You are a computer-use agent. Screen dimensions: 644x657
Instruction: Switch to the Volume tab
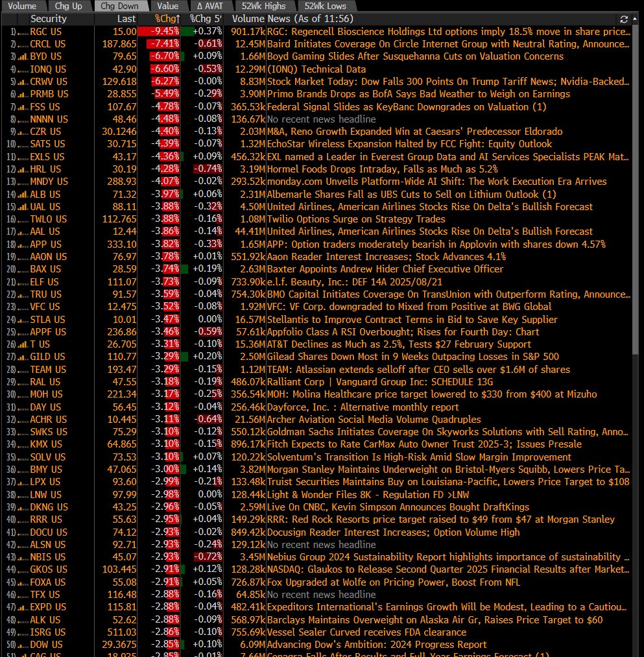pos(22,6)
